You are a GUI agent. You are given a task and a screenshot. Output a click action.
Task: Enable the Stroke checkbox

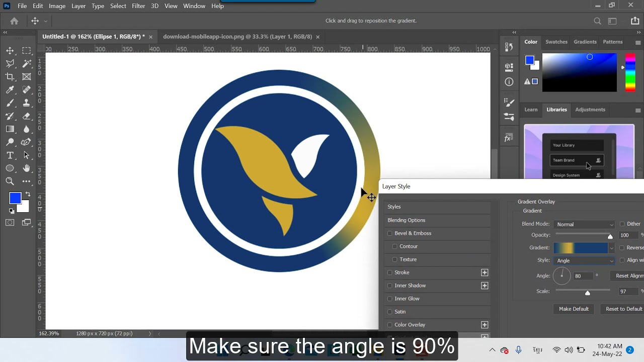(389, 273)
